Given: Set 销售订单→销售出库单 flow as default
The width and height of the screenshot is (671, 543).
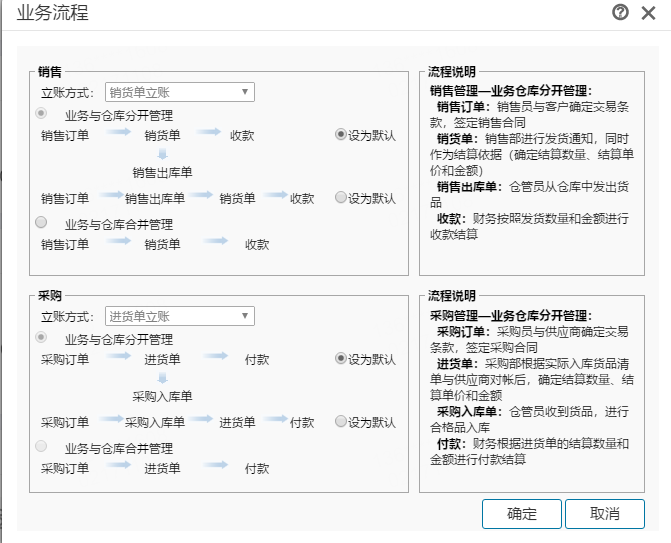Looking at the screenshot, I should point(341,198).
